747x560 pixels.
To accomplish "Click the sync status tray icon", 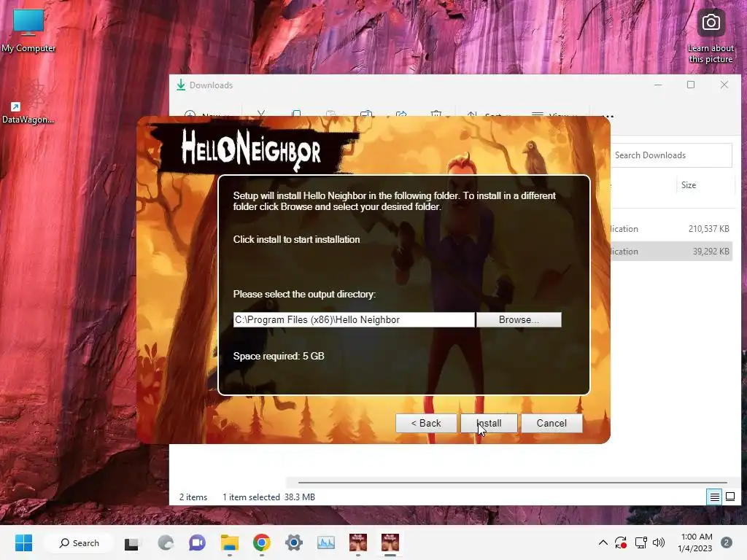I will click(621, 542).
